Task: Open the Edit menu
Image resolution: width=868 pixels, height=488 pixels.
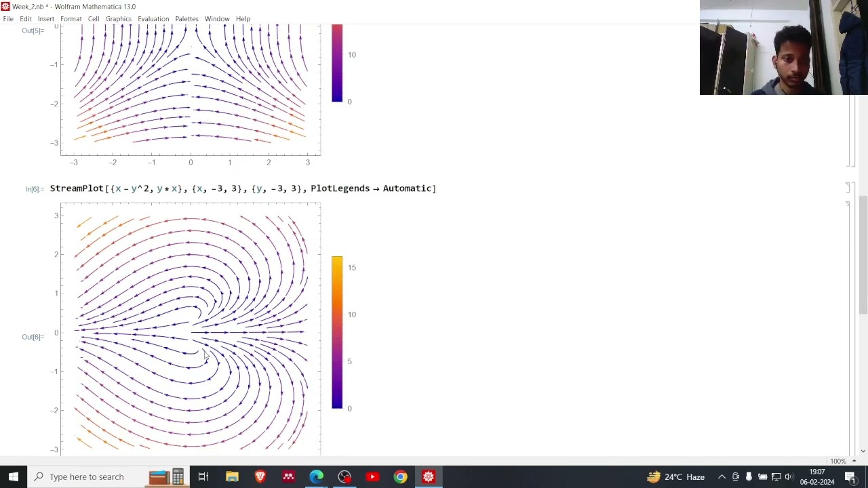Action: 26,19
